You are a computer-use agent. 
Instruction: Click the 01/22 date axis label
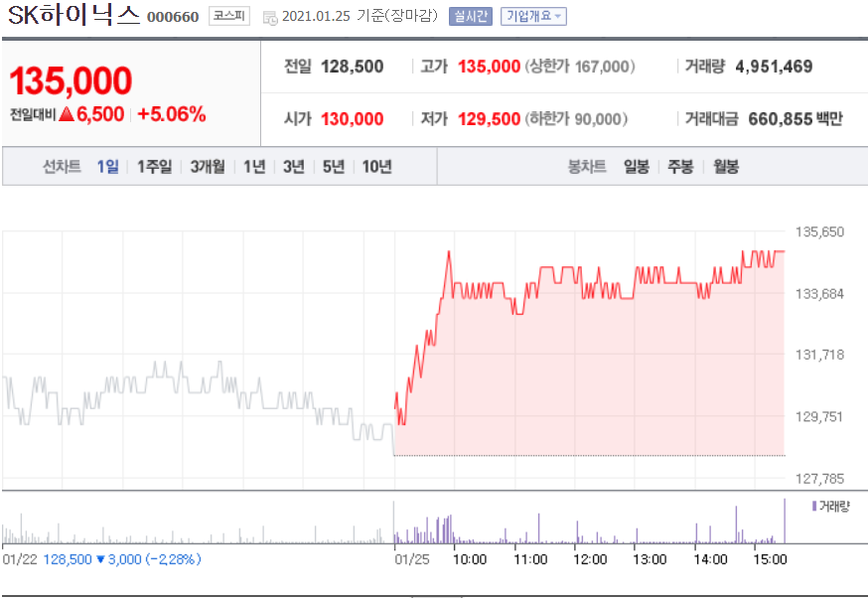(x=20, y=559)
